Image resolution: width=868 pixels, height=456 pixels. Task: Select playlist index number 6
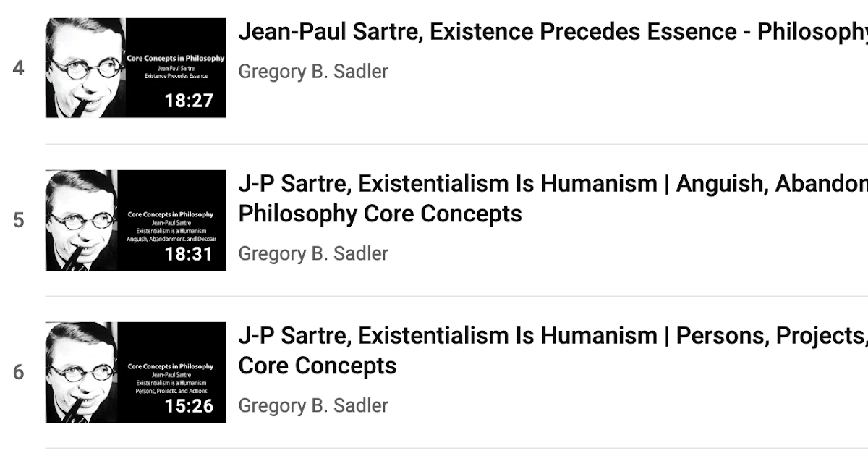pyautogui.click(x=18, y=372)
